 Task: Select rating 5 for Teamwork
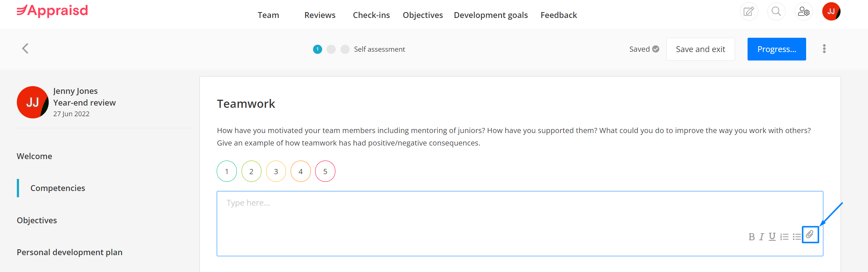pos(325,171)
